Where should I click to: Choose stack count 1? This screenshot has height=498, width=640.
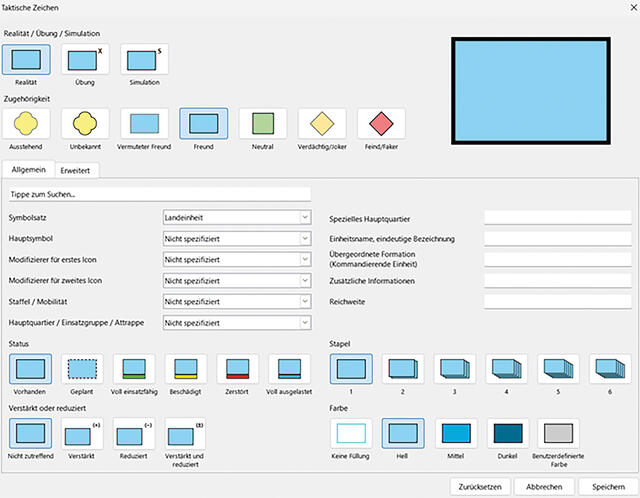(x=351, y=369)
